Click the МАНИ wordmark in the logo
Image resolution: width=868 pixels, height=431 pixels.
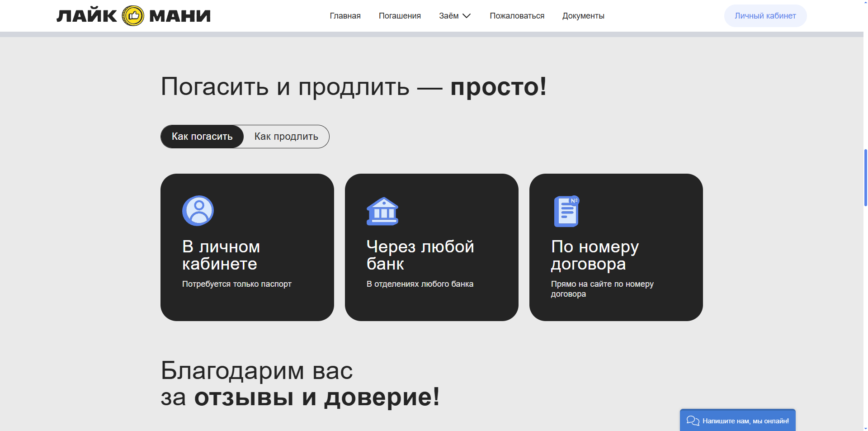[180, 16]
